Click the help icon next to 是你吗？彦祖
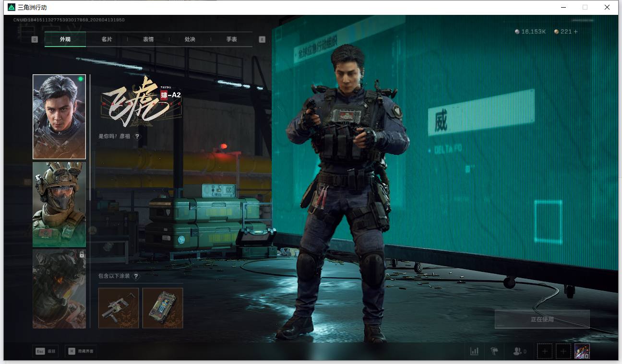Viewport: 622px width, 364px height. pos(137,137)
